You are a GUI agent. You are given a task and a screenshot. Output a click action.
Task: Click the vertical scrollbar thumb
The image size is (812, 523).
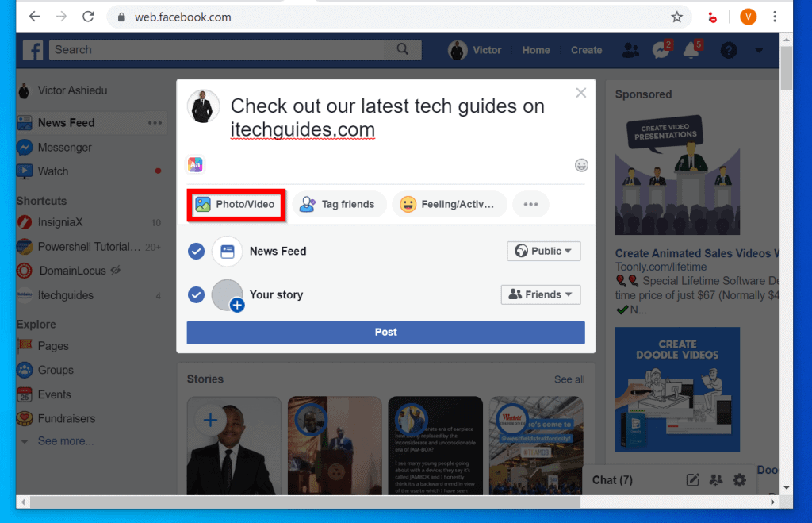tap(786, 68)
